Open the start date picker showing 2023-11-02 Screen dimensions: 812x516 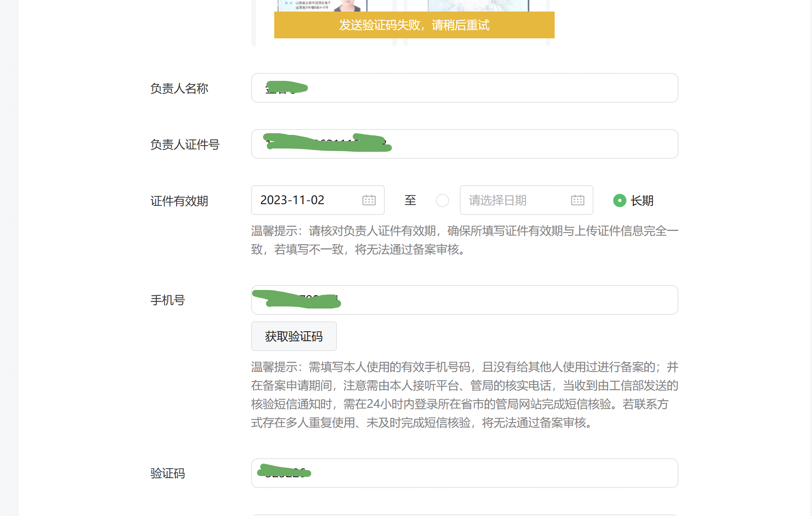(x=318, y=200)
